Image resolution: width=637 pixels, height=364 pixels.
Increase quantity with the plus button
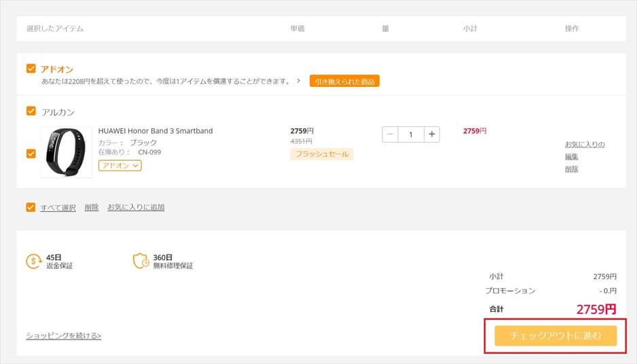432,134
